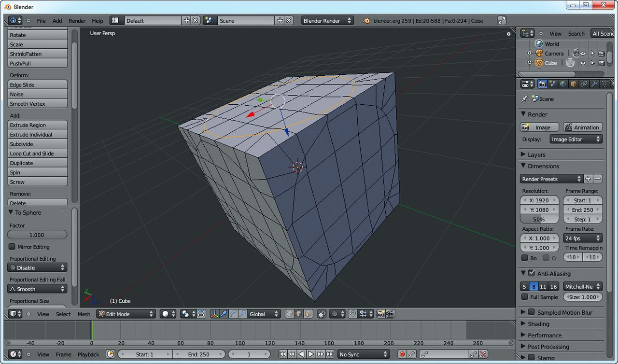Open the Render menu in top bar
This screenshot has height=364, width=618.
77,21
